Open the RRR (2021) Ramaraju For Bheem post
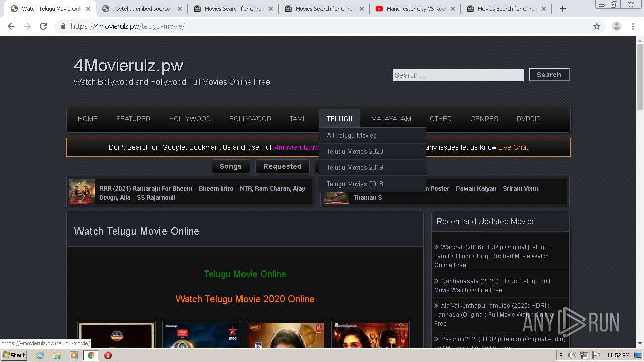The image size is (644, 362). point(202,193)
